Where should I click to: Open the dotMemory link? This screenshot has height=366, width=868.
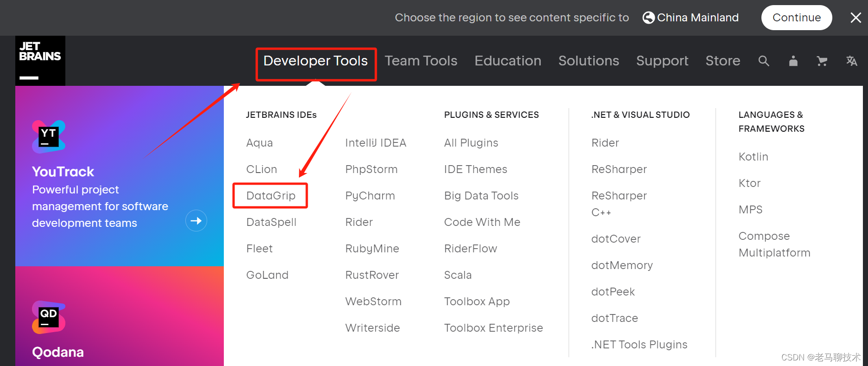point(622,265)
